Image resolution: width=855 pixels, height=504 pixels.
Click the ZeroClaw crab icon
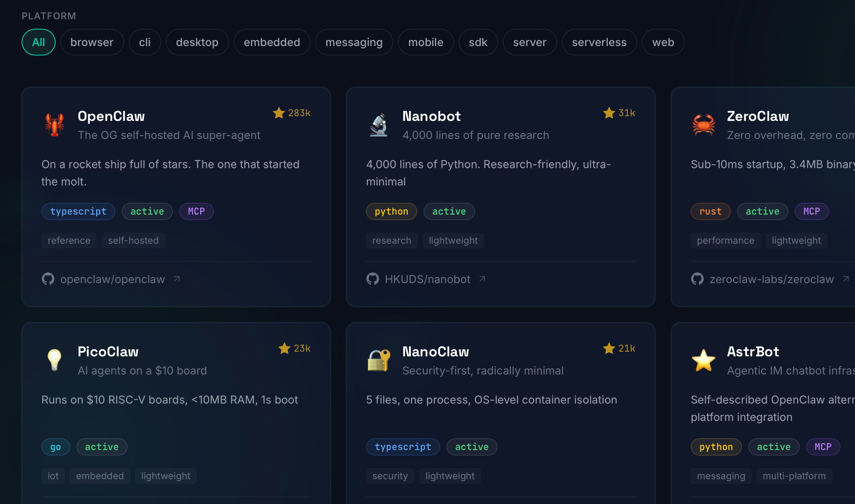[x=703, y=125]
